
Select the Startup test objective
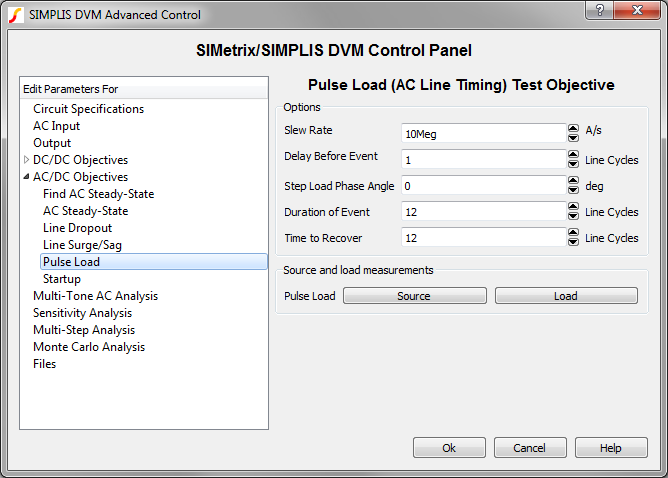point(62,279)
